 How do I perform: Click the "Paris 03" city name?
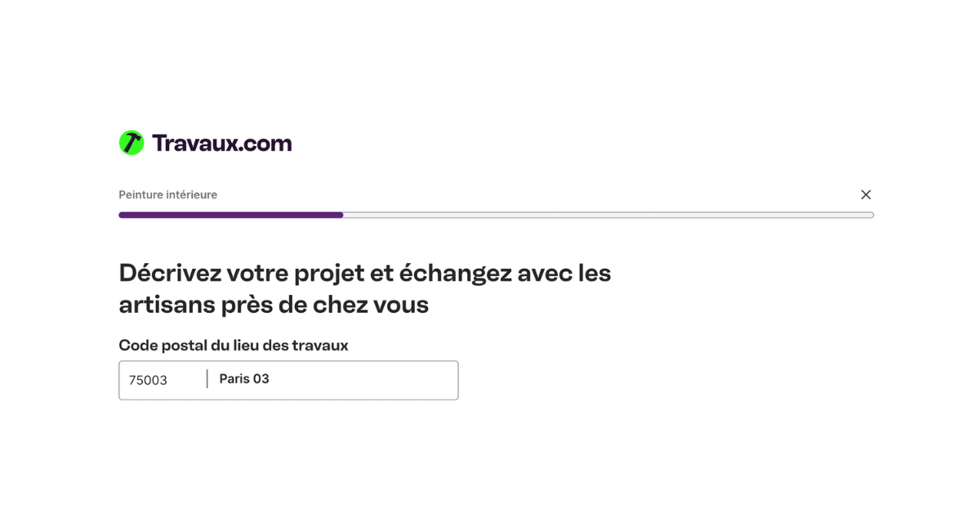click(x=244, y=379)
